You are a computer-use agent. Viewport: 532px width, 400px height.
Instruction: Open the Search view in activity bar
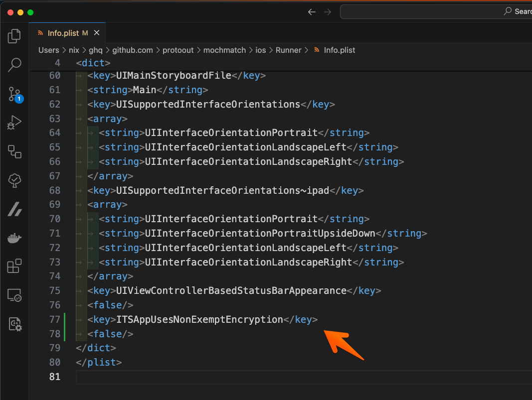pyautogui.click(x=14, y=64)
